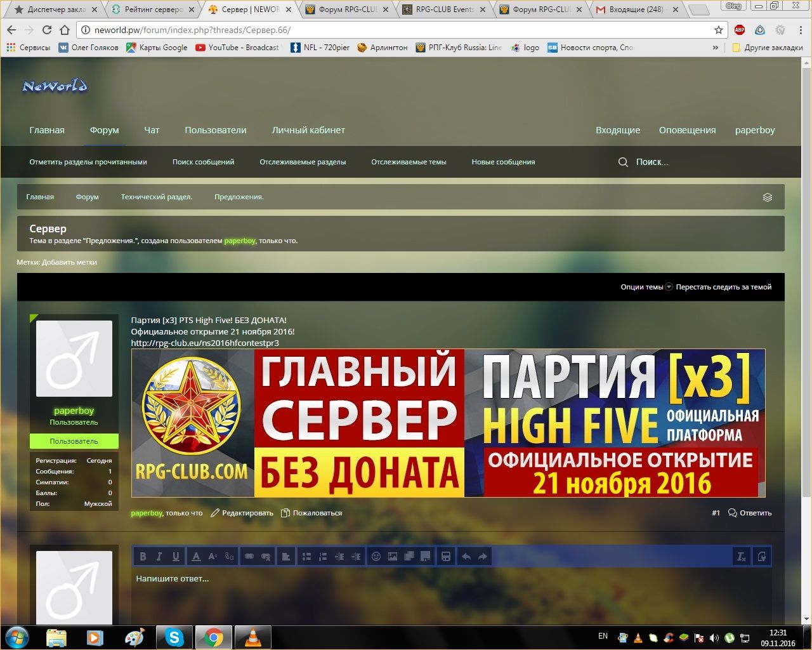Insert ordered numbered list
The width and height of the screenshot is (812, 650).
323,557
